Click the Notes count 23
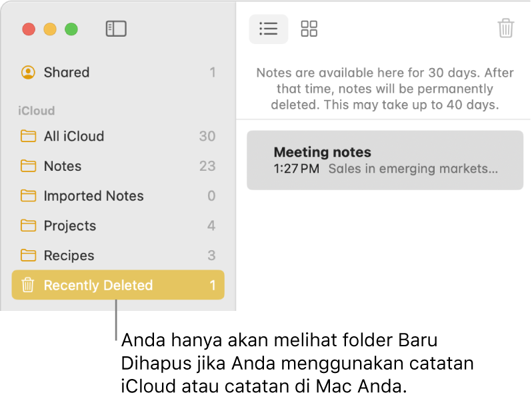Screen dimensions: 532x401 click(207, 166)
